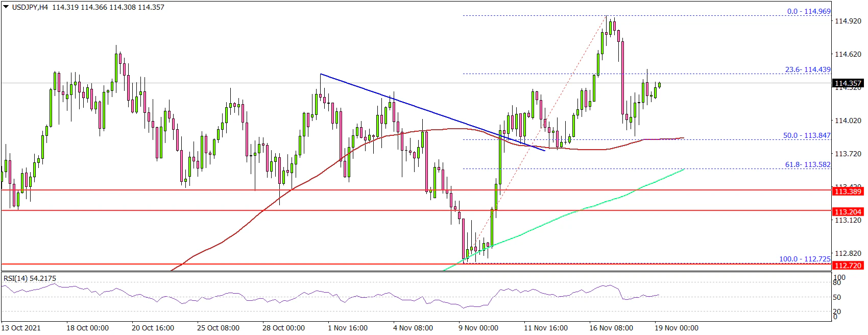Click the RSI(14) 54.2175 indicator label
868x335 pixels.
[30, 278]
